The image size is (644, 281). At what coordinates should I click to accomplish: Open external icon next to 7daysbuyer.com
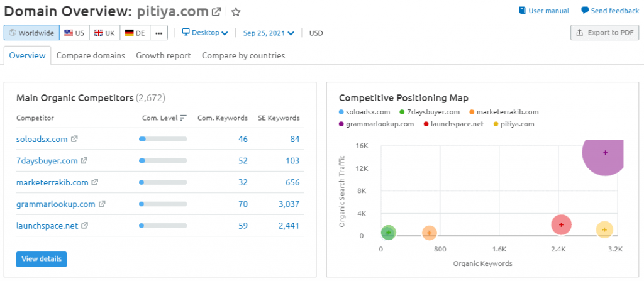click(x=84, y=160)
